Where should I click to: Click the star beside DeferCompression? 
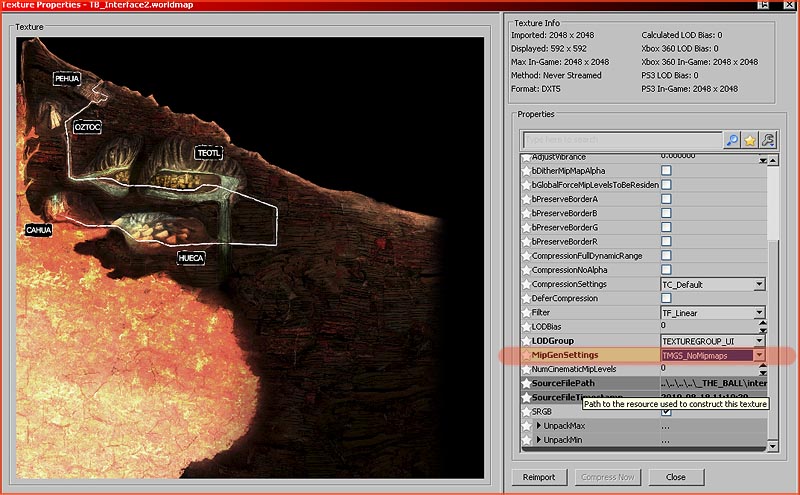click(526, 299)
